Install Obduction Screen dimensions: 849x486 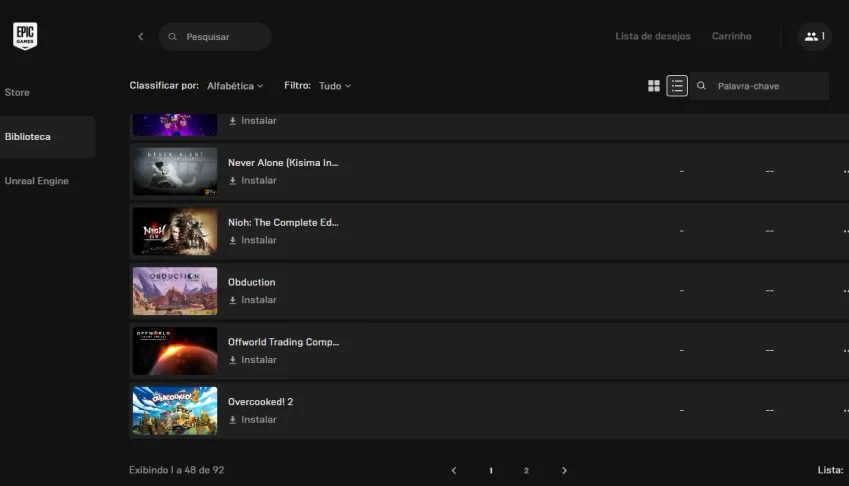[x=252, y=300]
